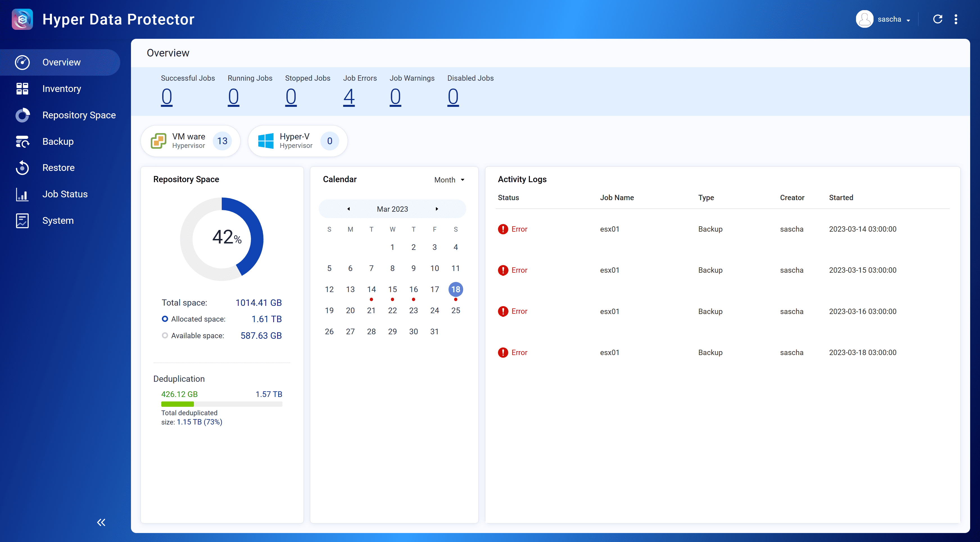The image size is (980, 542).
Task: Click the Inventory grid icon
Action: [22, 89]
